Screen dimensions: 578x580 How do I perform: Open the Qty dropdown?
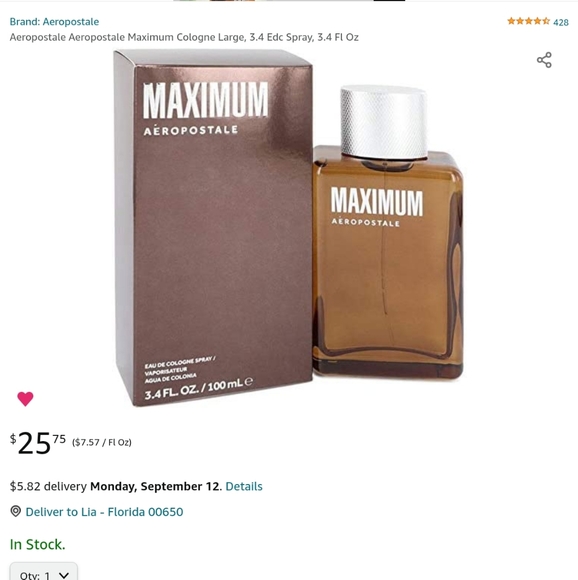(44, 571)
